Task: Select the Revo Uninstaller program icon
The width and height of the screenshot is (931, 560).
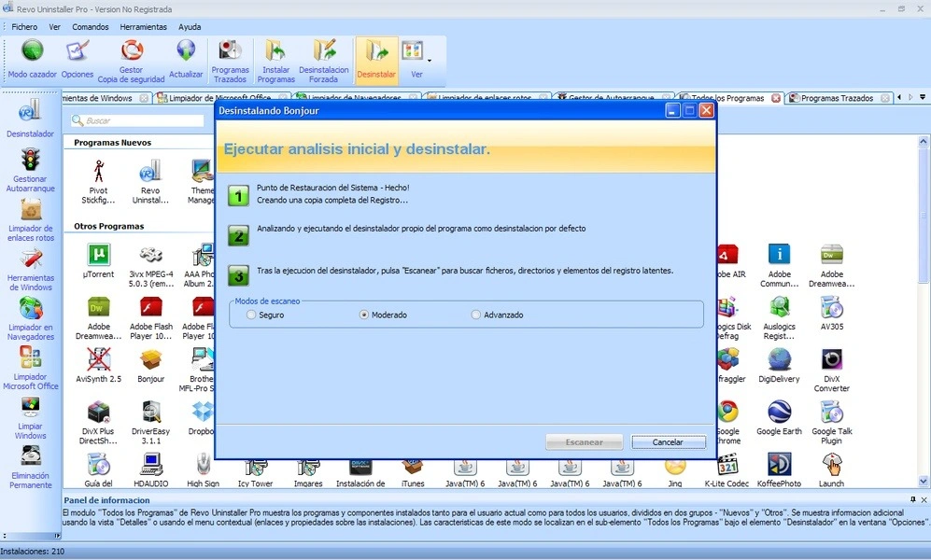Action: pyautogui.click(x=150, y=181)
